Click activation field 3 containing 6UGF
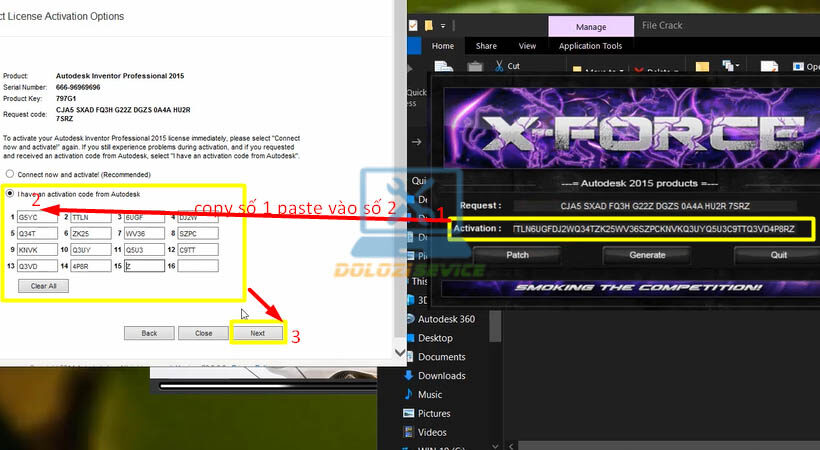The image size is (820, 450). pyautogui.click(x=144, y=217)
